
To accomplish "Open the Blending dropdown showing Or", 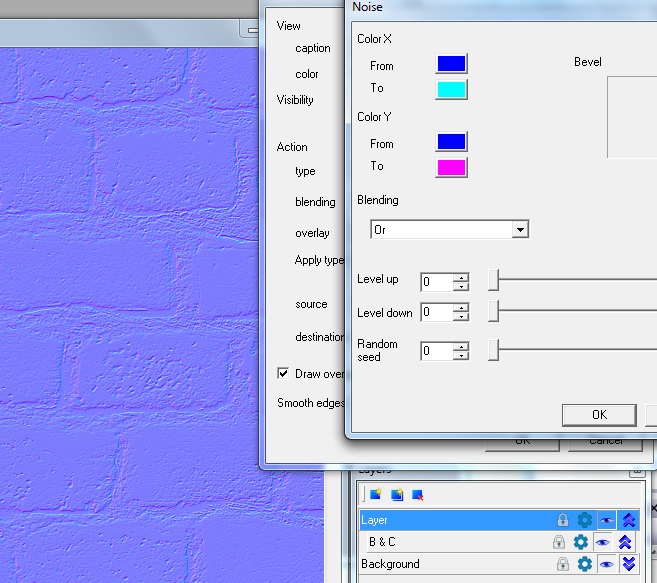I will [449, 229].
